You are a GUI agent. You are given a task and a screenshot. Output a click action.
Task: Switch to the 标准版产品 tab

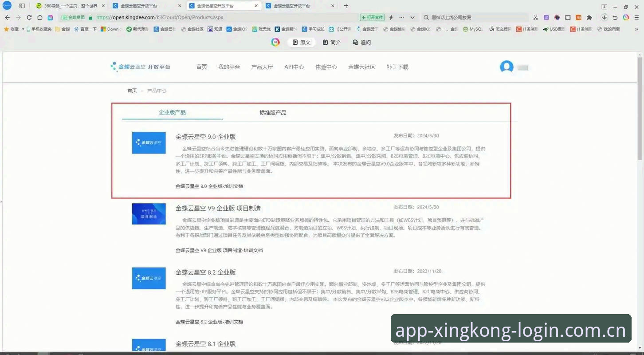click(x=273, y=113)
